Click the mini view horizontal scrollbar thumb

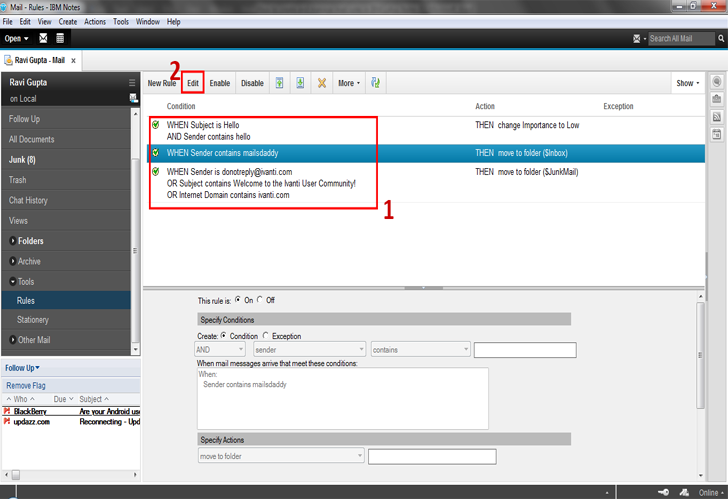16,474
